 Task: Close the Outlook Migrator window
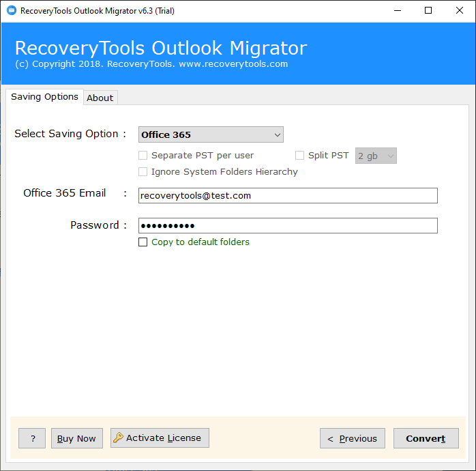[460, 11]
